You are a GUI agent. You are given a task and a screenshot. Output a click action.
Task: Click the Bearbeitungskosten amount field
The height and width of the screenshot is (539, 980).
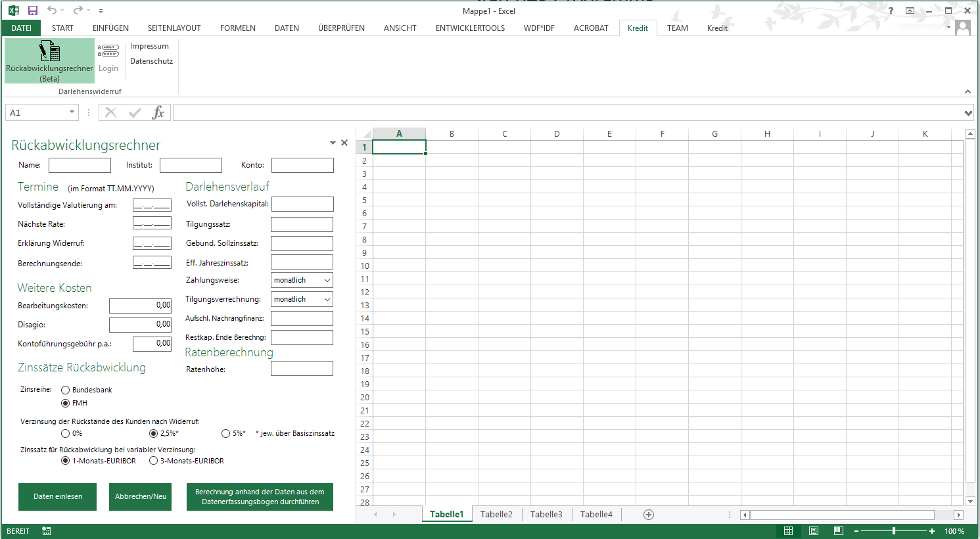(141, 306)
